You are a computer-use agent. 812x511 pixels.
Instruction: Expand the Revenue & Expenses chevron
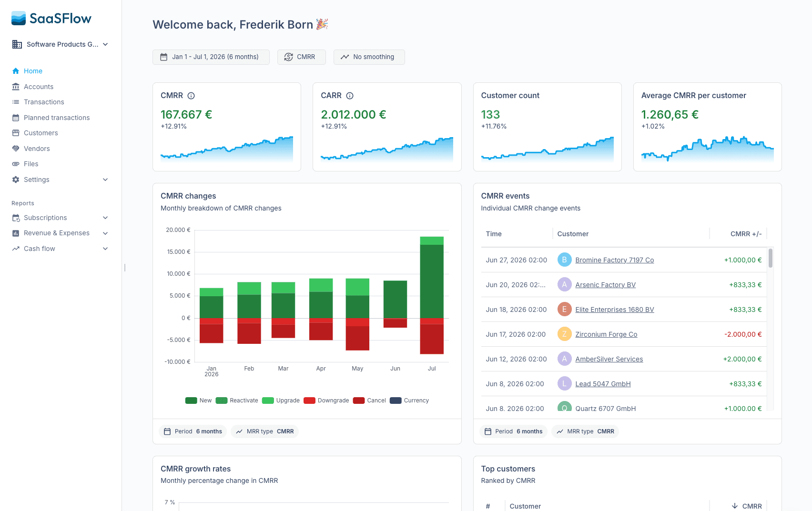(105, 233)
